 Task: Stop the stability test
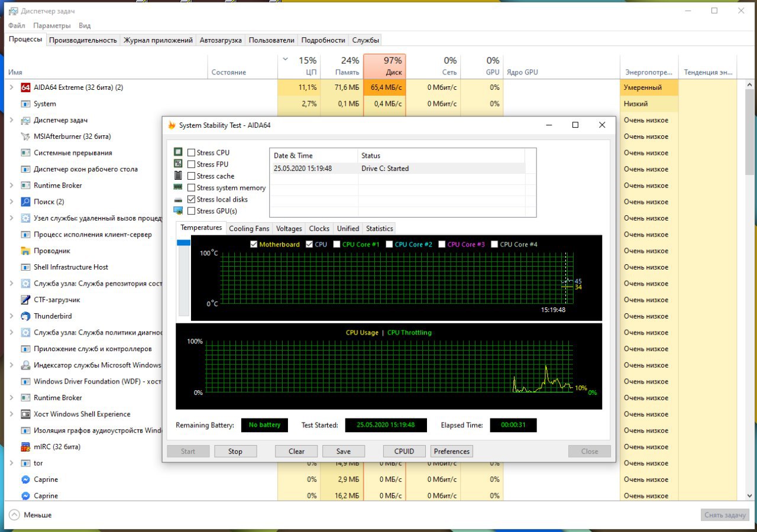click(x=235, y=452)
